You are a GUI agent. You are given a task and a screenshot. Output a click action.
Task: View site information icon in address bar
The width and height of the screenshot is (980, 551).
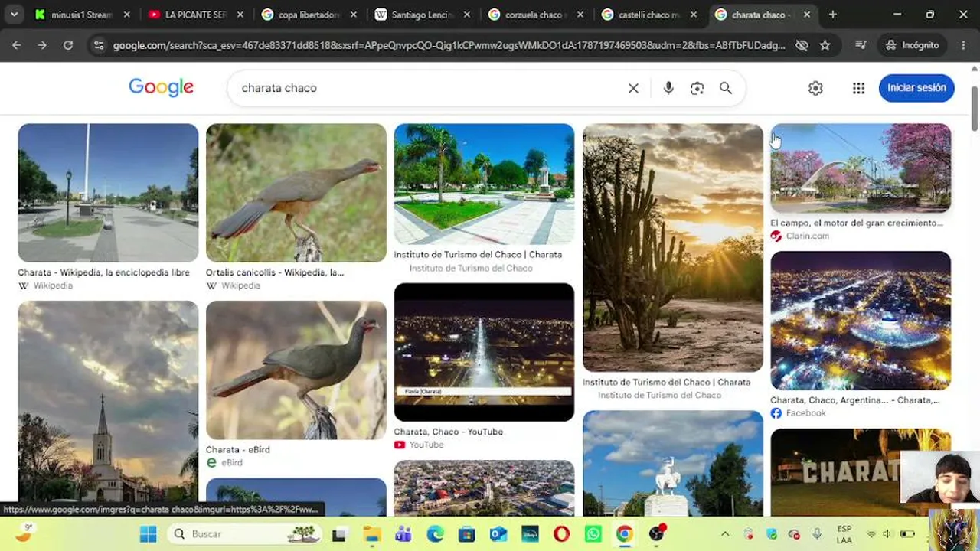98,45
